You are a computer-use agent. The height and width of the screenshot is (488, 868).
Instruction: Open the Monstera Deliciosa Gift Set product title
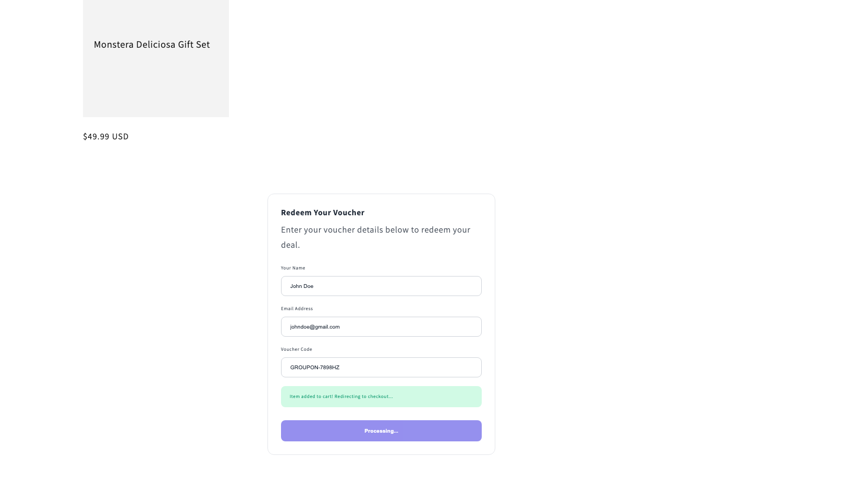(152, 44)
